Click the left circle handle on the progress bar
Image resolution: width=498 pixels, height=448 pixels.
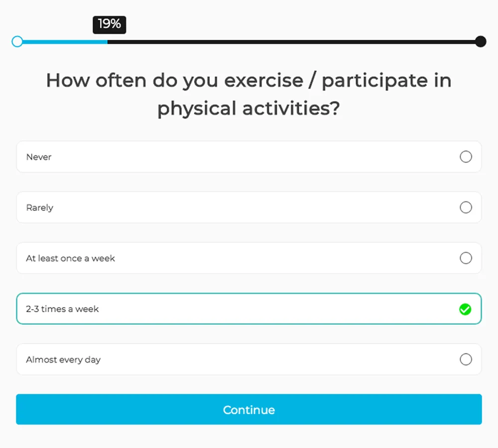17,41
